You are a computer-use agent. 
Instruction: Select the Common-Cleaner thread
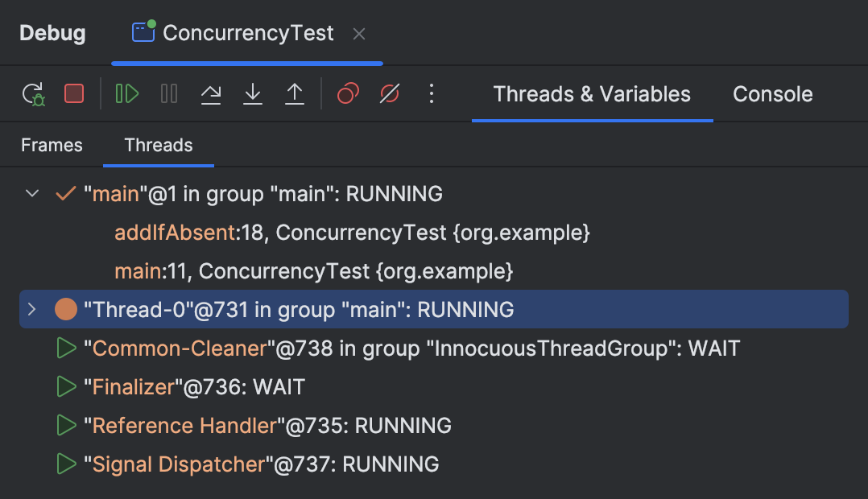pos(242,348)
